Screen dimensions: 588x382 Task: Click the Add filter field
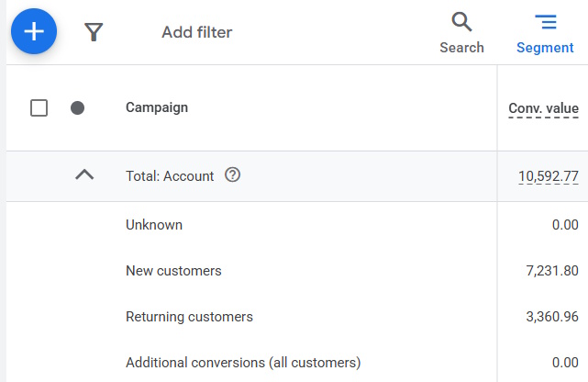coord(196,33)
